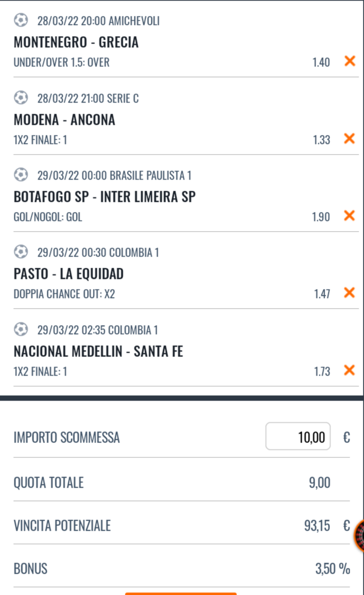This screenshot has height=595, width=364.
Task: Remove the Pasto - La Equidad selection
Action: [x=350, y=293]
